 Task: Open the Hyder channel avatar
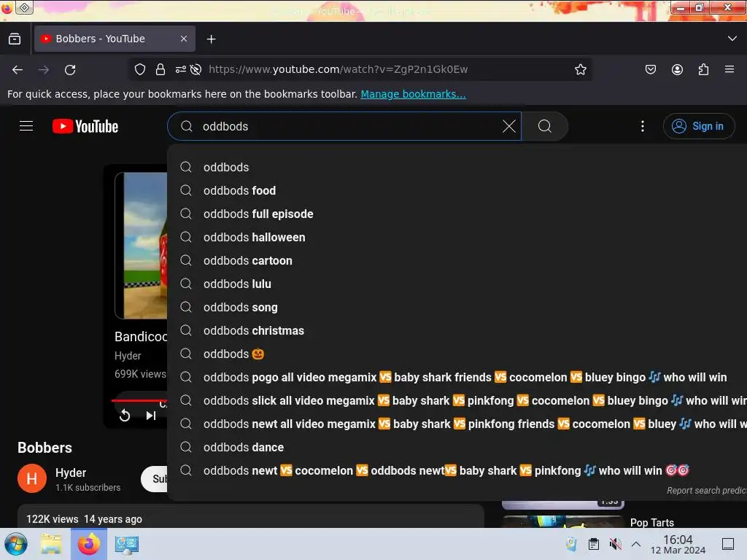tap(32, 478)
